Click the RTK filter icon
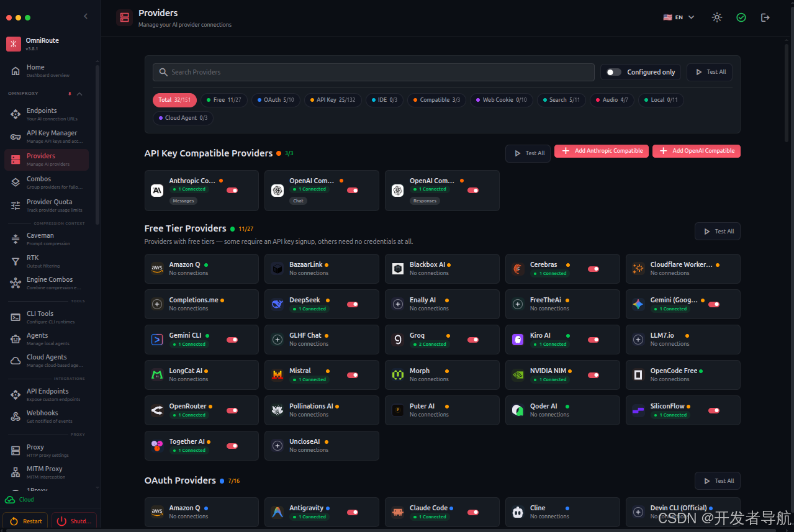 point(16,261)
